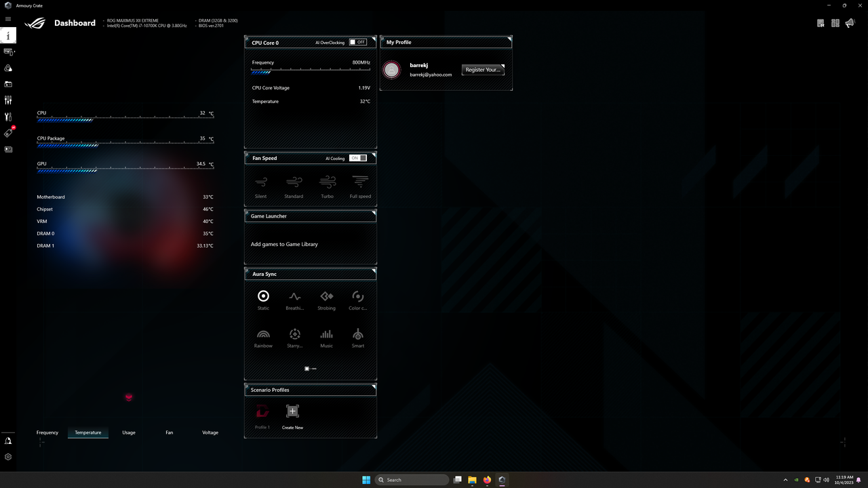Choose the Static Aura lighting effect

click(x=263, y=300)
